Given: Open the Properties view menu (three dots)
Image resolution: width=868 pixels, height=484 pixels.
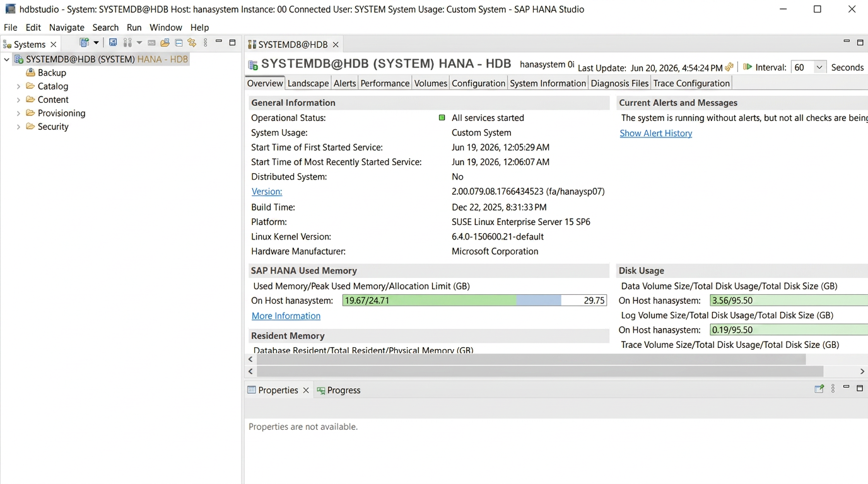Looking at the screenshot, I should click(x=833, y=389).
